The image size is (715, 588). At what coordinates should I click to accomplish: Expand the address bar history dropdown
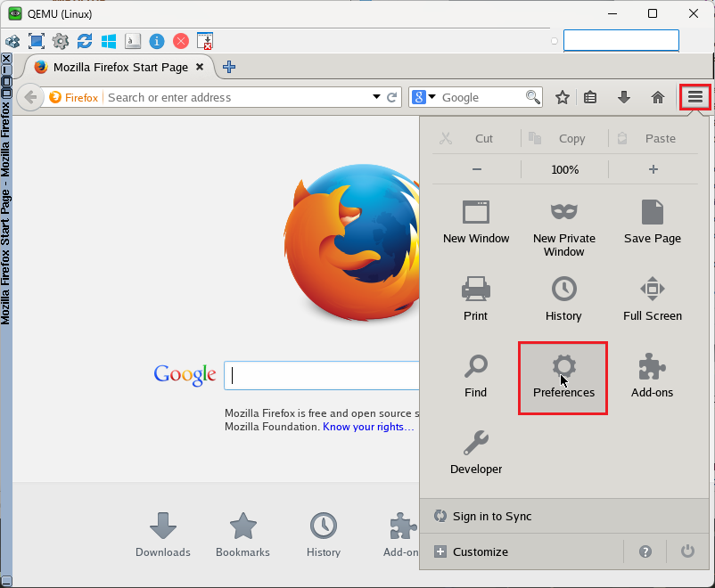click(376, 96)
